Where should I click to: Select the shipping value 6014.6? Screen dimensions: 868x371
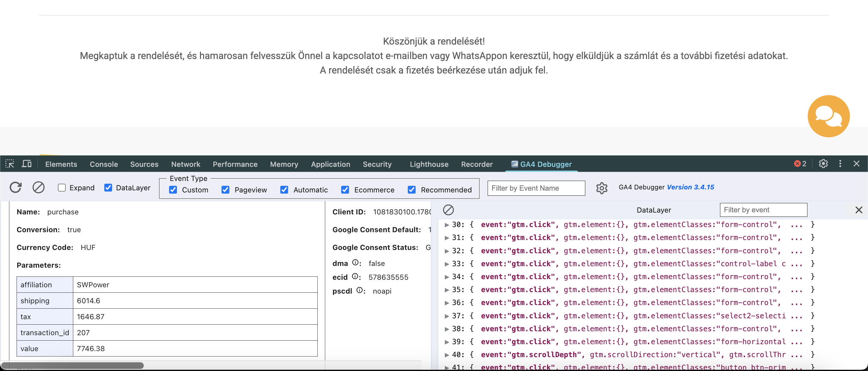(88, 301)
